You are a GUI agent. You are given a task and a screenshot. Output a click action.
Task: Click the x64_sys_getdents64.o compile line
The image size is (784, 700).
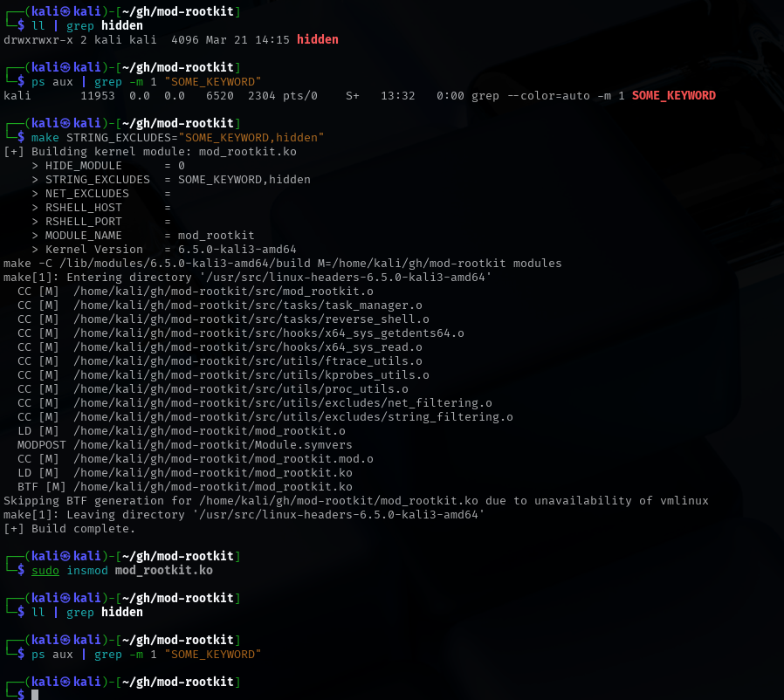click(x=241, y=333)
